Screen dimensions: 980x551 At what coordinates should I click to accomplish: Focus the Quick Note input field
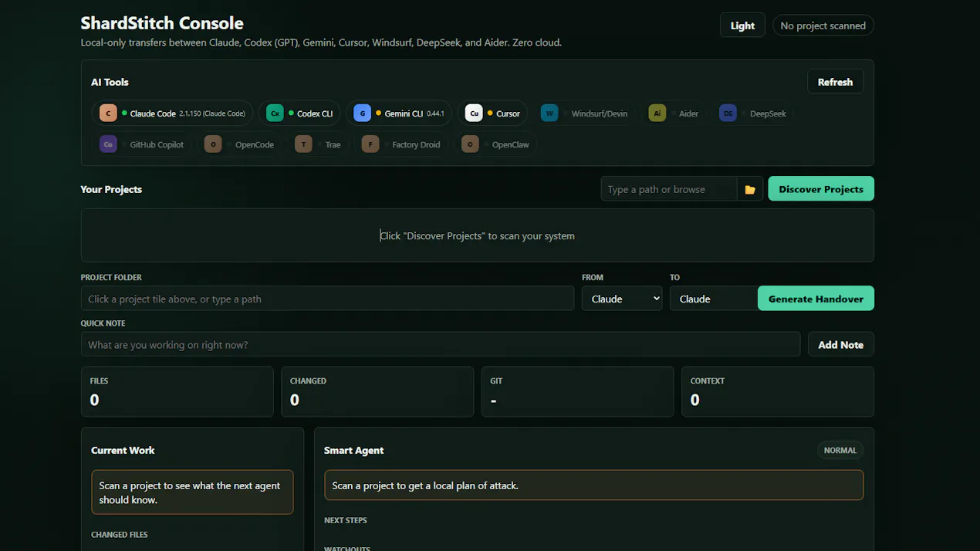pos(441,345)
